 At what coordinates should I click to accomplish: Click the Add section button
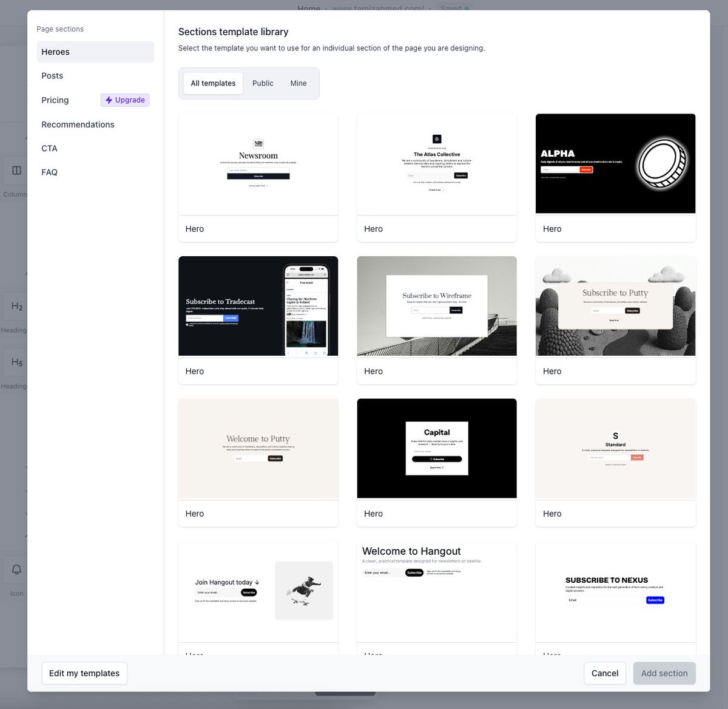[x=664, y=673]
